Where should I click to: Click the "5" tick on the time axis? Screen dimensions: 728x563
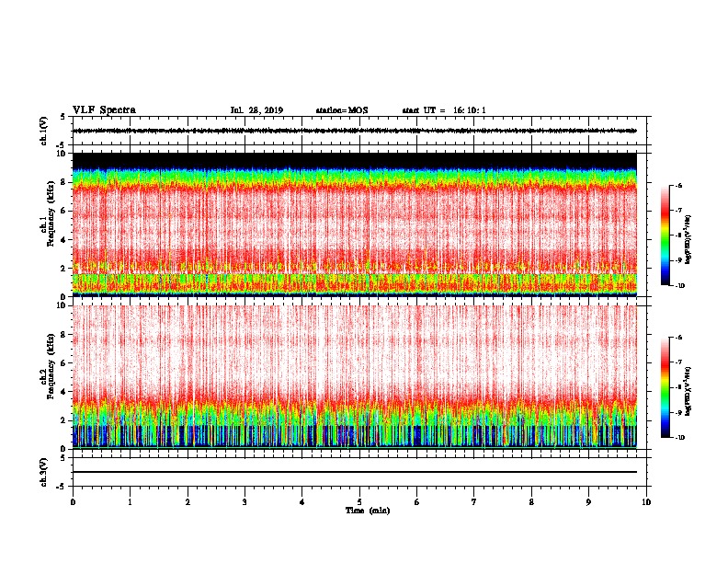[359, 502]
